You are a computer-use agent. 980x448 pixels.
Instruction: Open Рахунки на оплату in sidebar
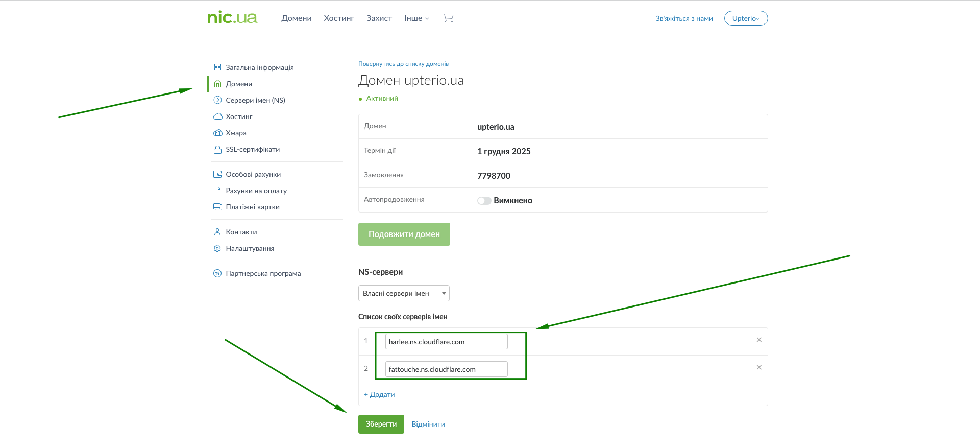click(x=256, y=191)
